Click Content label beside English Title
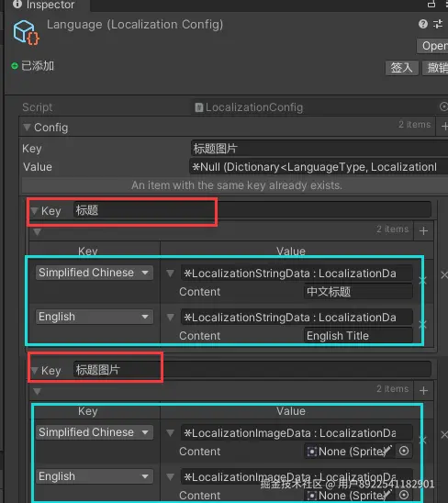Viewport: 448px width, 503px height. tap(199, 336)
